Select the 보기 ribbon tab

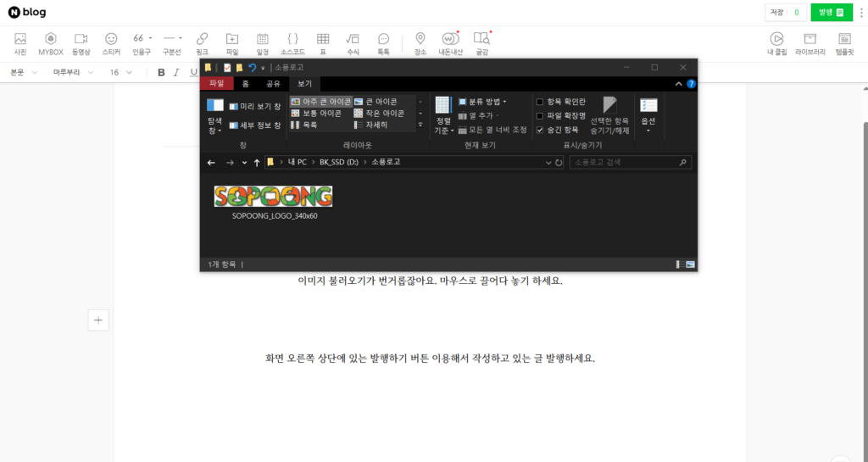pos(305,84)
